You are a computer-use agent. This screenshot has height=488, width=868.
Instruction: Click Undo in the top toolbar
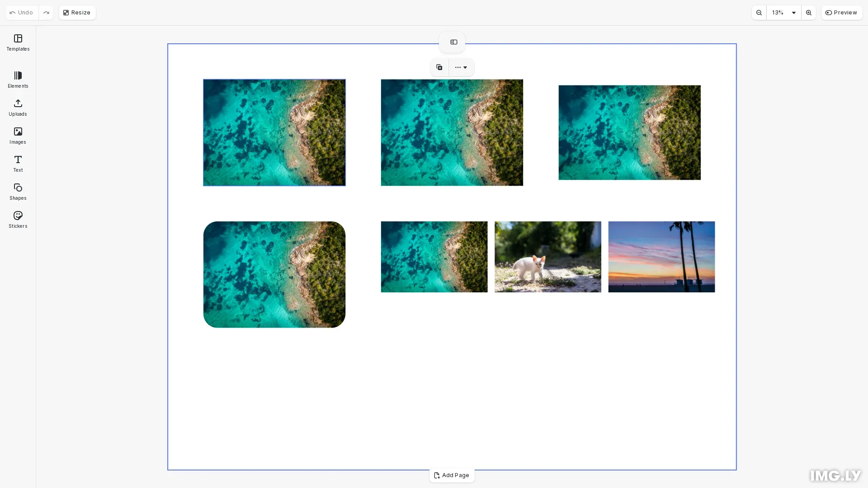[20, 12]
